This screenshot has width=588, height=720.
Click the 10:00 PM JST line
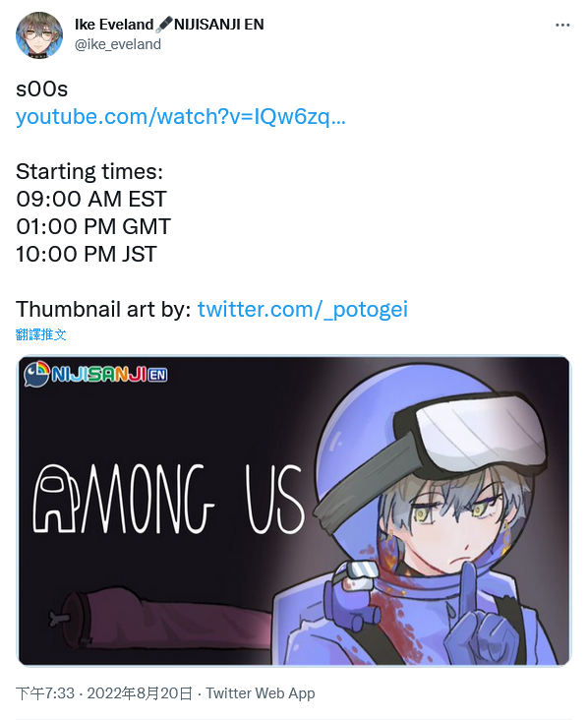87,255
